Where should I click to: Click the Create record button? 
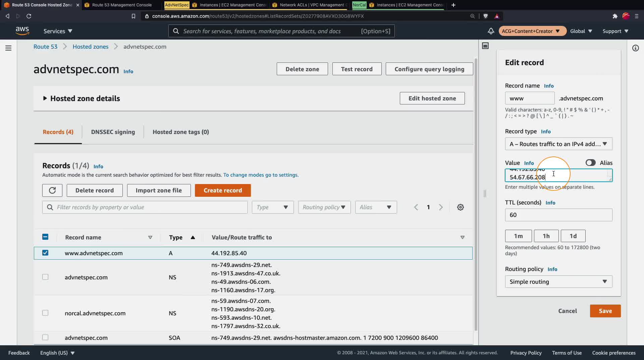(x=223, y=190)
